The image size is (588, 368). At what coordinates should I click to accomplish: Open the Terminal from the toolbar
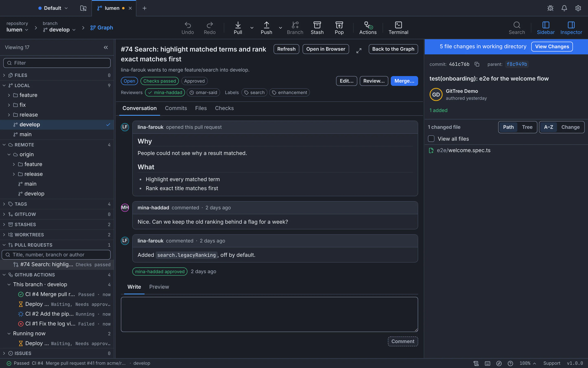(x=398, y=28)
